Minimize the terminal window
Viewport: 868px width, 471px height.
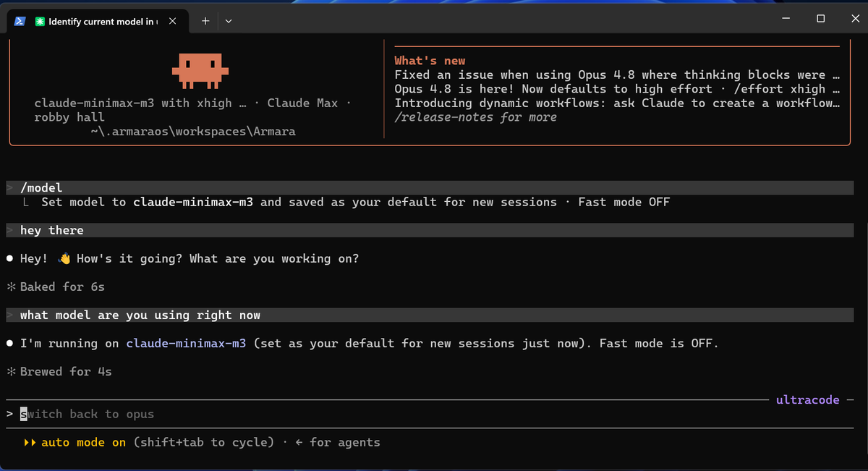coord(786,18)
